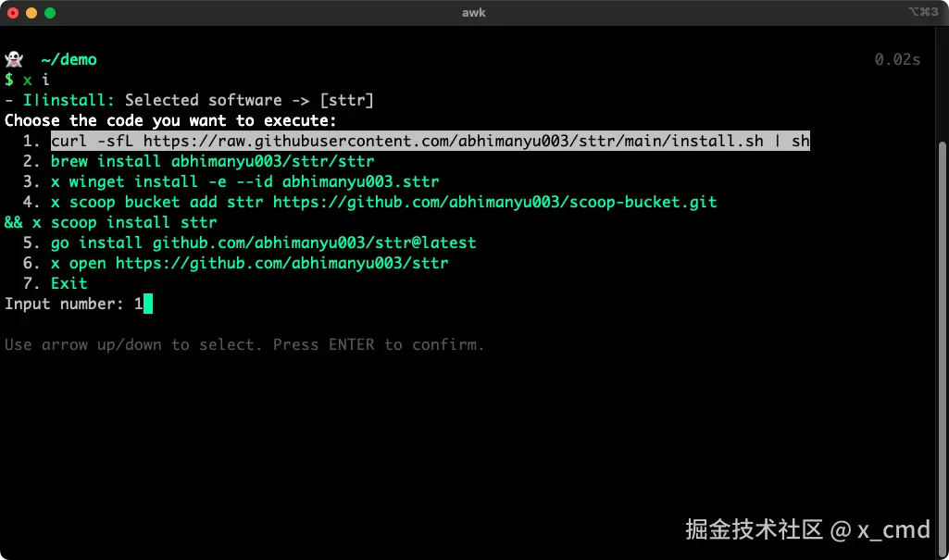Select the curl install.sh menu option

click(x=430, y=141)
